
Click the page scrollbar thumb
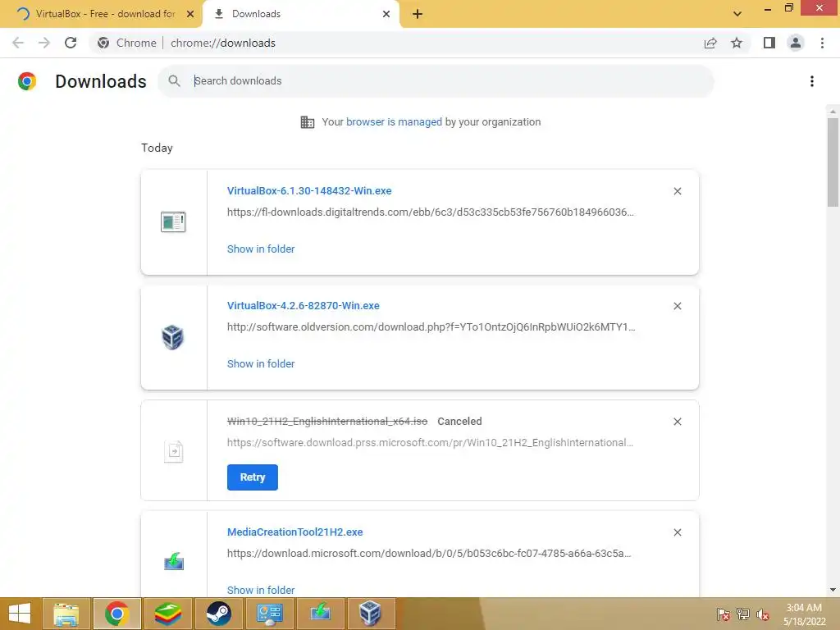[x=833, y=162]
